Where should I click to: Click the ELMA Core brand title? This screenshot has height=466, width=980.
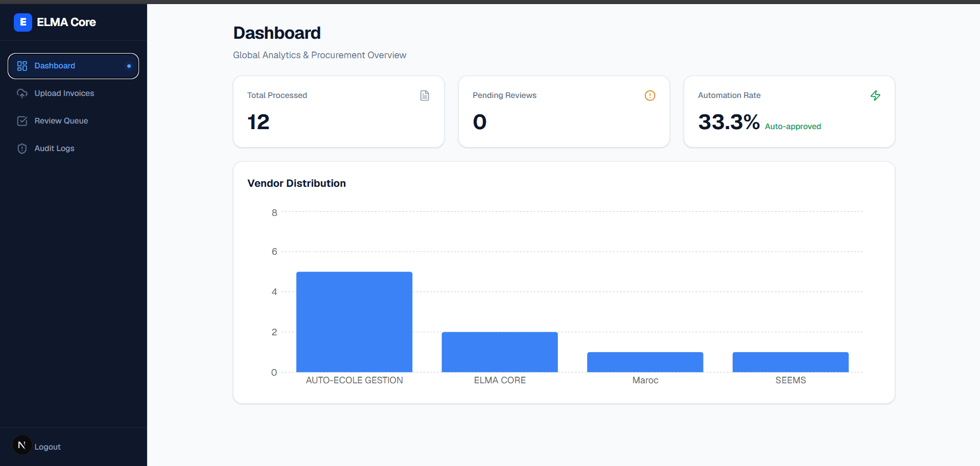[x=66, y=22]
